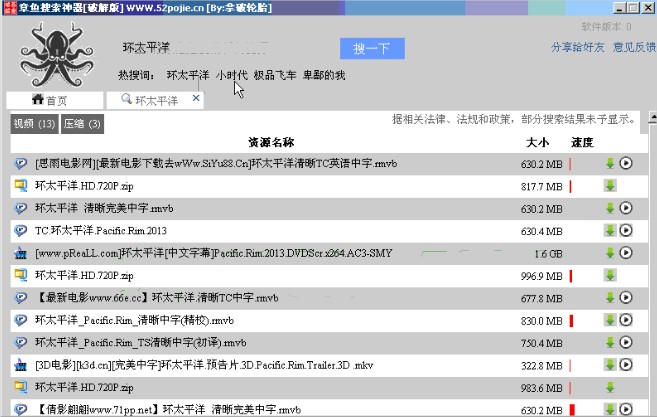Play 环太平洋_Pacific.Rim_清晰中字(精校).rmvb

626,320
